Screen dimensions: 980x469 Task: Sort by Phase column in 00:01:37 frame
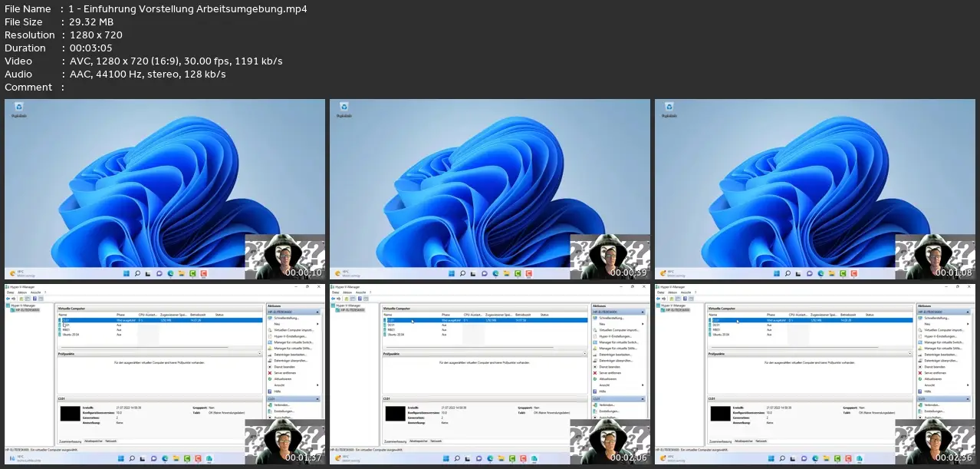point(120,315)
